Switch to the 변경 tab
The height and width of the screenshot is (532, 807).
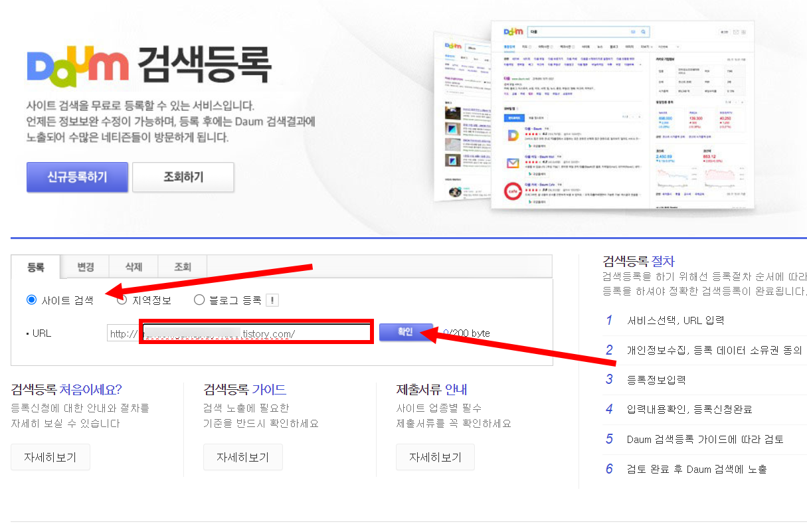pos(85,267)
